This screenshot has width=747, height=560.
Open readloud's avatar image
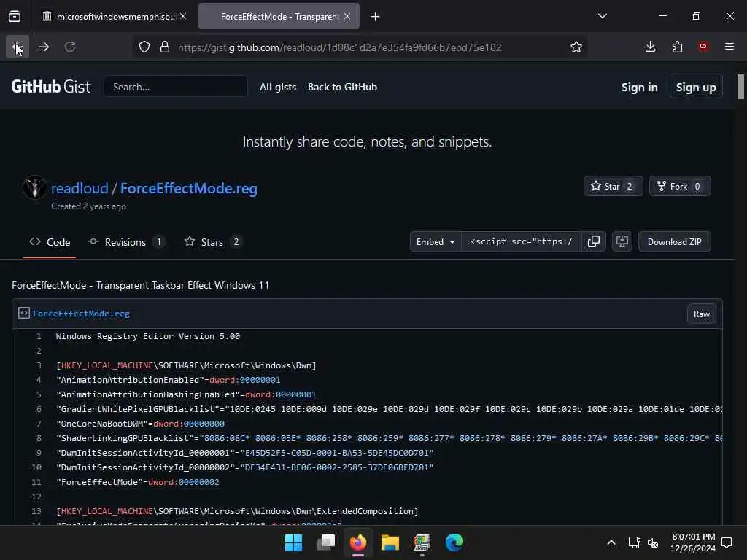35,187
